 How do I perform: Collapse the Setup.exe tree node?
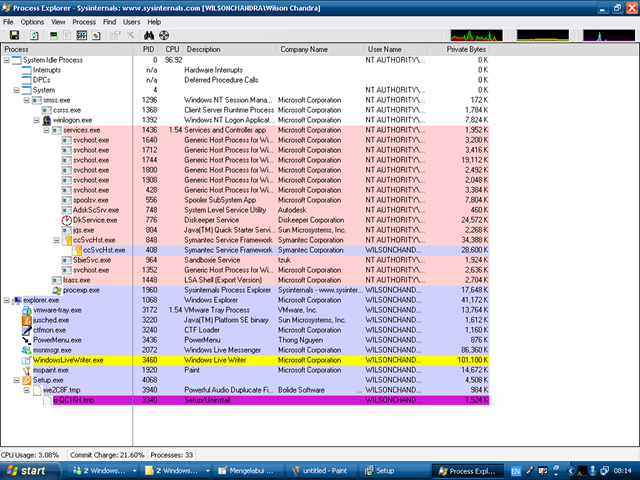tap(6, 380)
